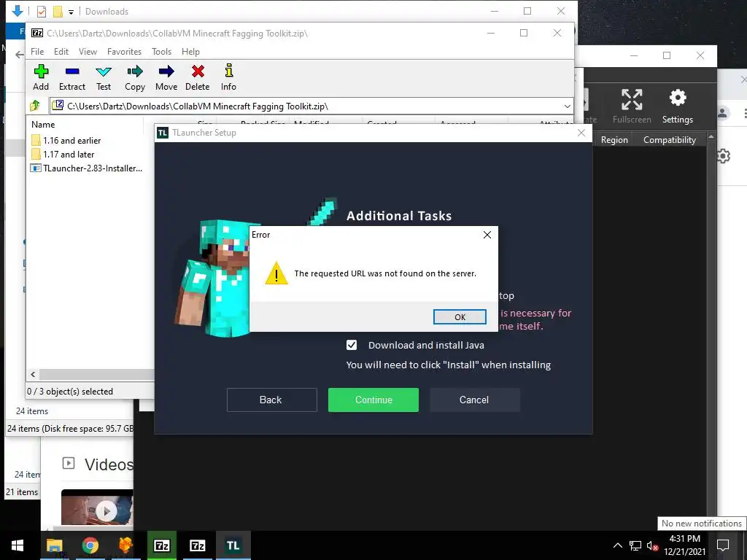Open the Tools menu in 7-Zip
The width and height of the screenshot is (747, 560).
point(161,52)
